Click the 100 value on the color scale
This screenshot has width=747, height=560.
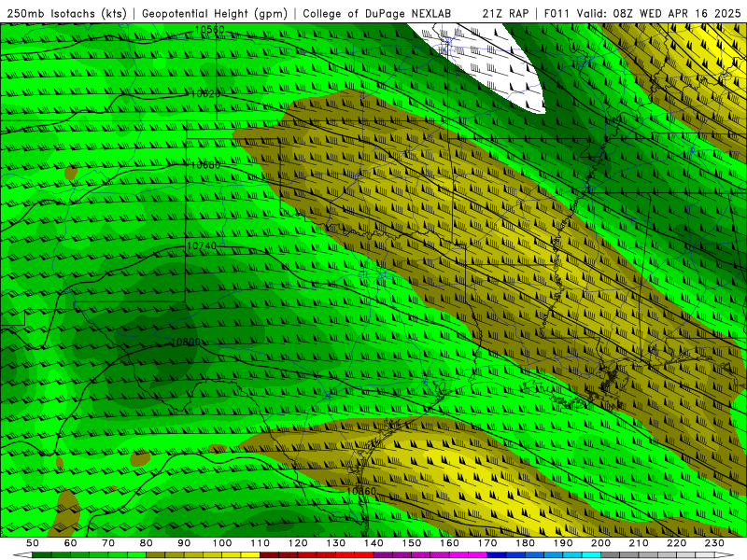pos(222,543)
